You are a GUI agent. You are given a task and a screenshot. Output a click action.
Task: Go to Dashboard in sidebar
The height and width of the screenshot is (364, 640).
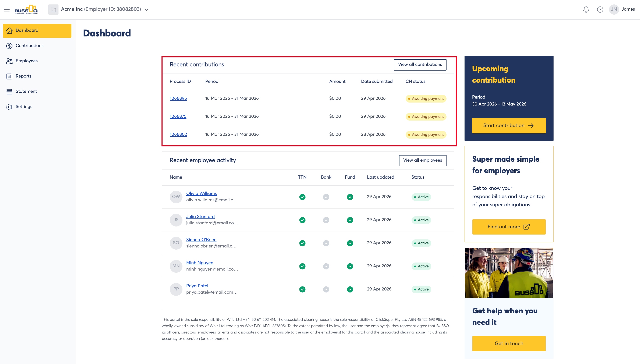click(37, 31)
